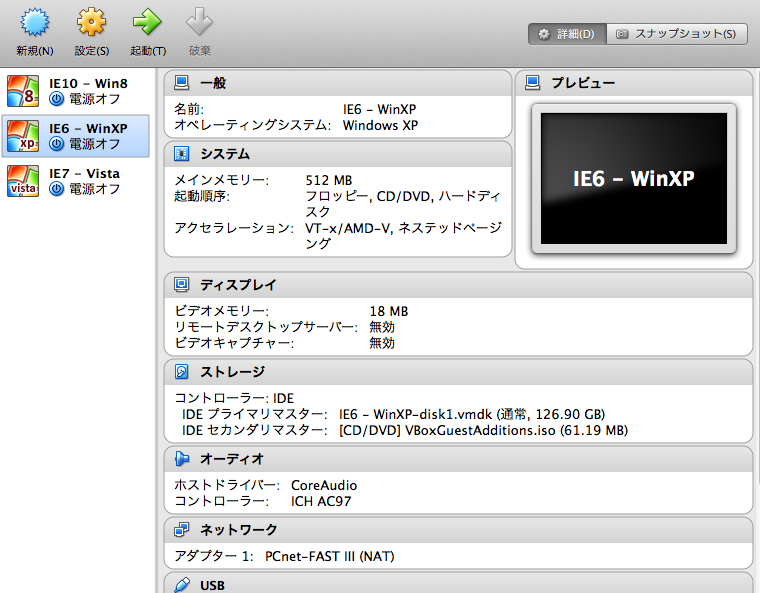Screen dimensions: 760x593
Task: Click the 起動順序 boot order label
Action: 202,196
